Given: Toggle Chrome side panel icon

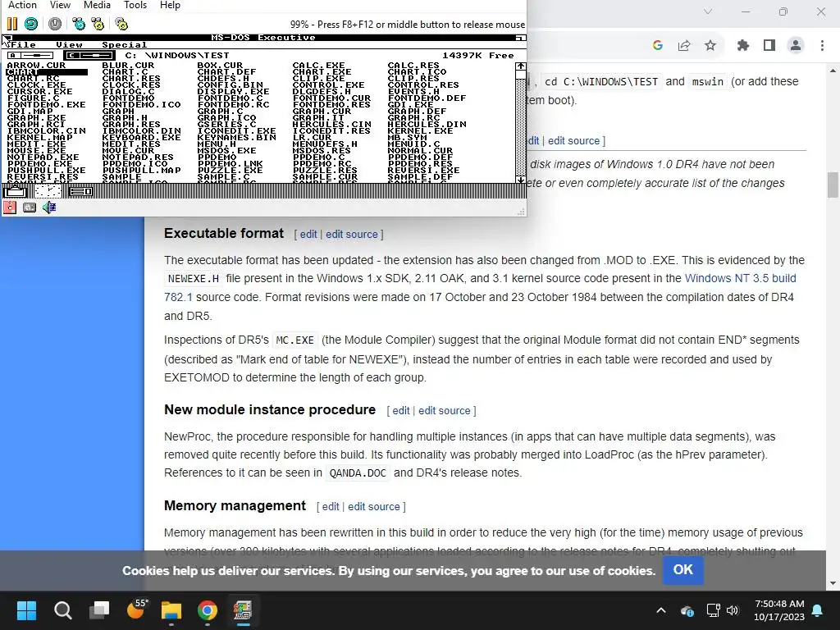Looking at the screenshot, I should [x=769, y=46].
